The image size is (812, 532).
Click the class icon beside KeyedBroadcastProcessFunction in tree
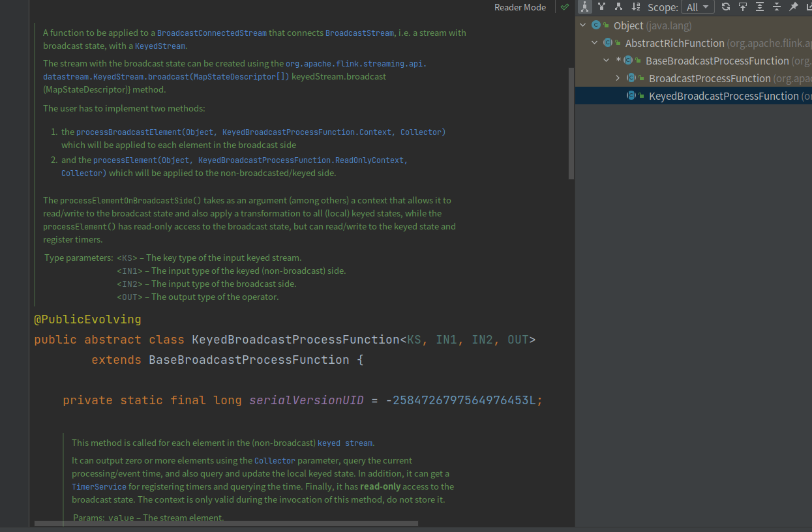click(x=631, y=96)
